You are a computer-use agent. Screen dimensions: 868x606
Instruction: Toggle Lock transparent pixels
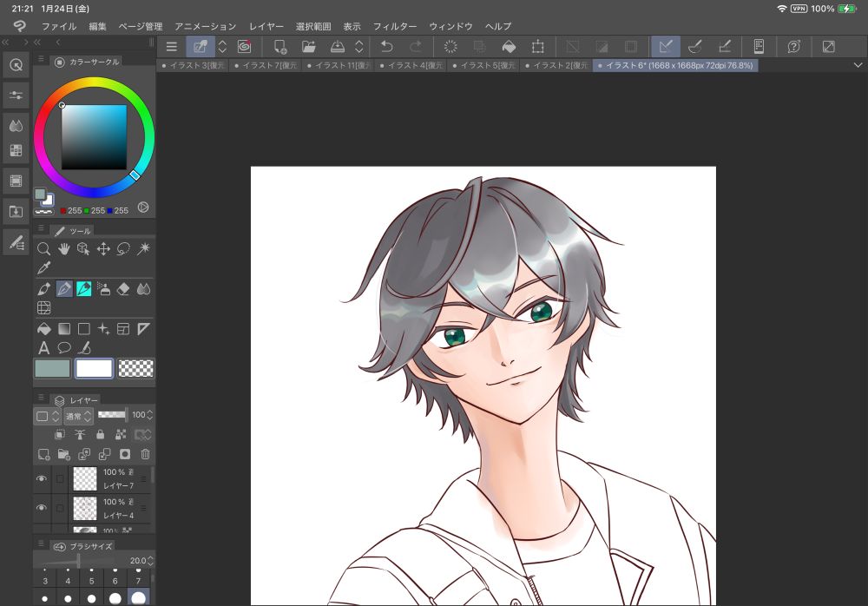(121, 435)
